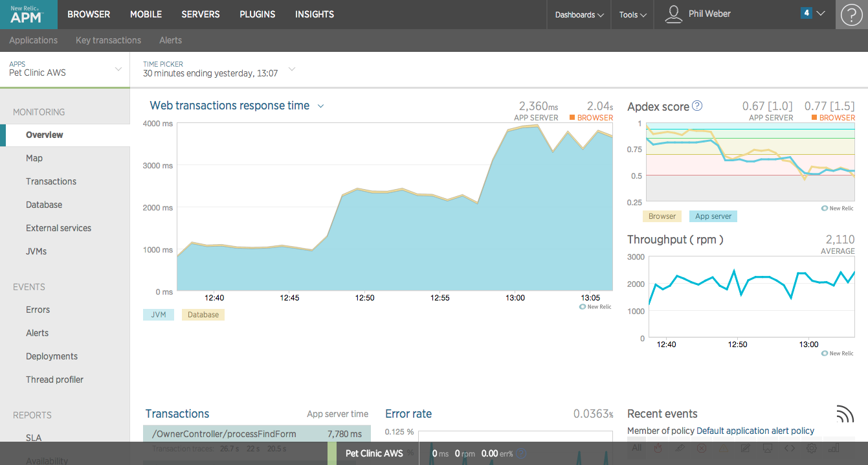The width and height of the screenshot is (868, 465).
Task: Expand the chevron next to notifications badge
Action: pyautogui.click(x=821, y=14)
